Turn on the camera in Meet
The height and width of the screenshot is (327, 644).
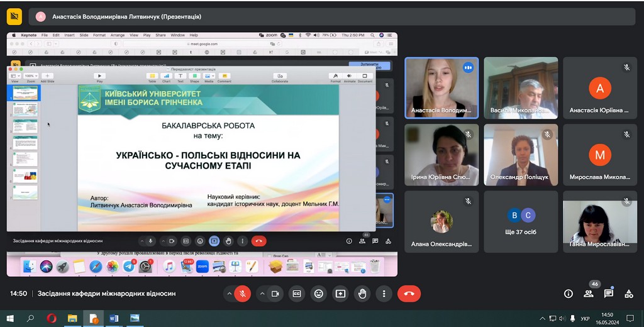(275, 294)
